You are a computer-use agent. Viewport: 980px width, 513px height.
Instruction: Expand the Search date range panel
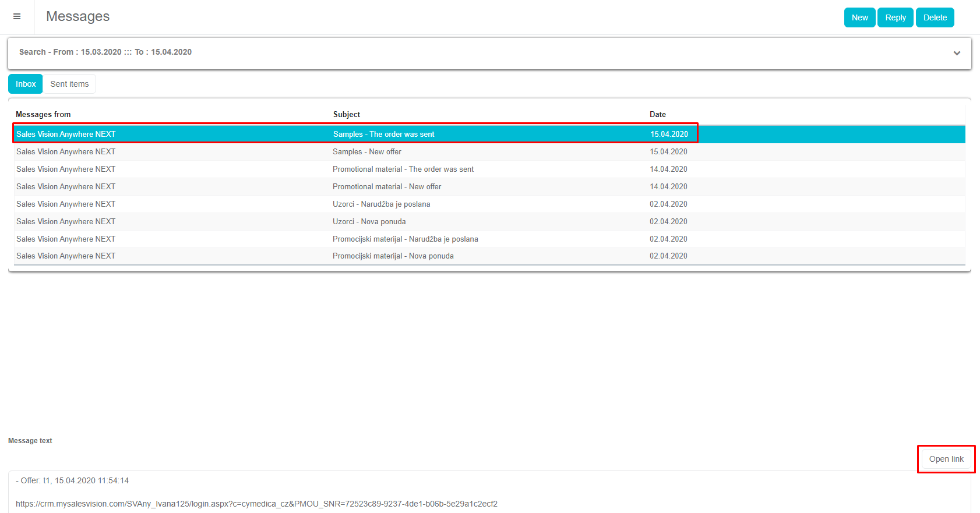click(x=956, y=53)
